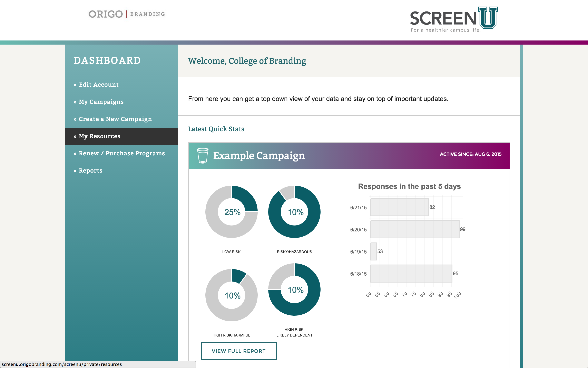
Task: Click the Risky/Hazardous donut chart
Action: coord(294,212)
